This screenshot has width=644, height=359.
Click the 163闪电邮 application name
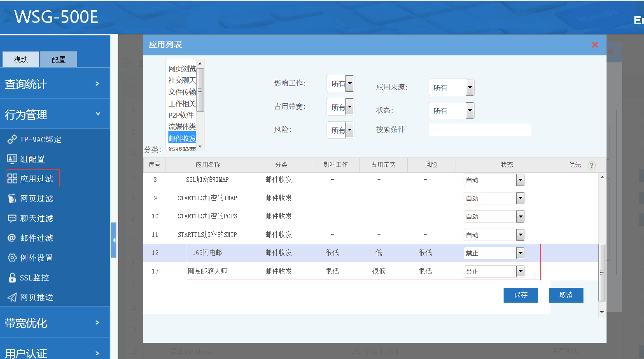(207, 253)
